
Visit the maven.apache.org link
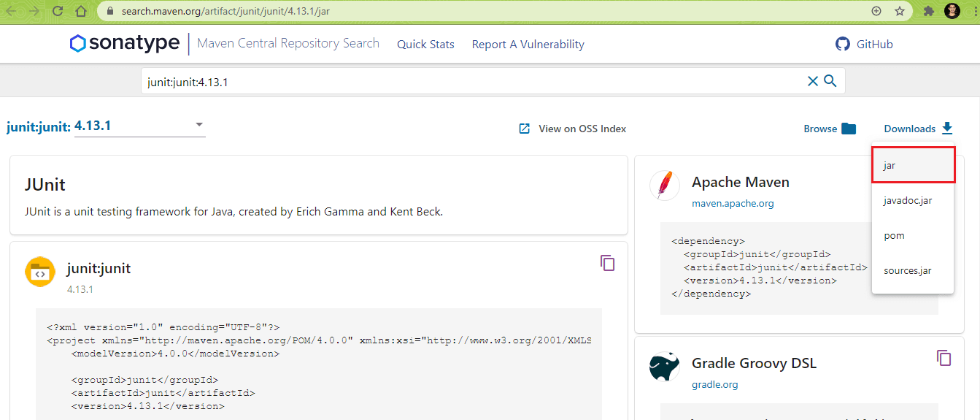[733, 204]
